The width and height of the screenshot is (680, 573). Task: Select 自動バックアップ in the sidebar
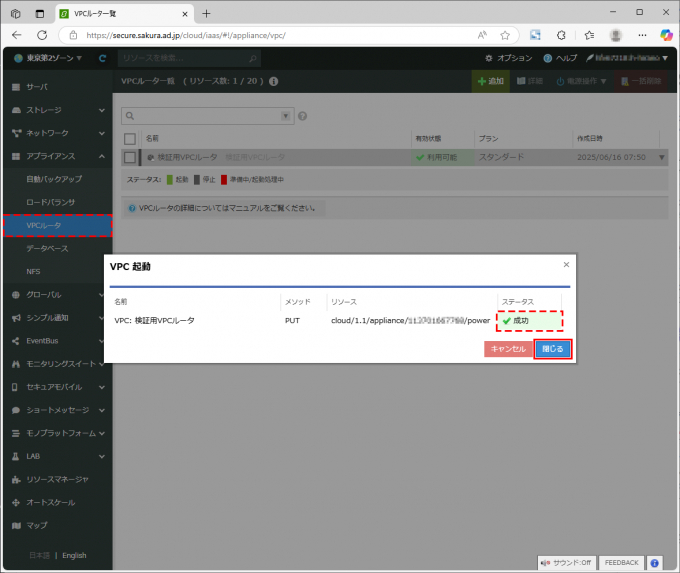coord(58,179)
